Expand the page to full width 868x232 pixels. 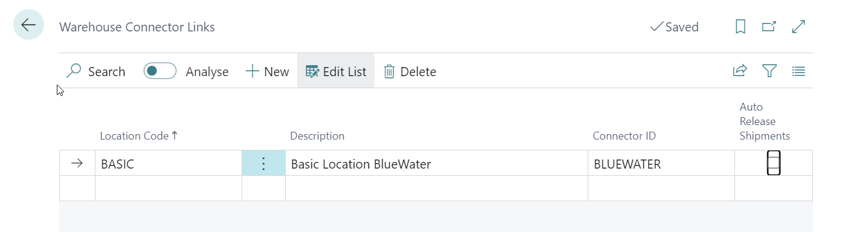tap(799, 27)
